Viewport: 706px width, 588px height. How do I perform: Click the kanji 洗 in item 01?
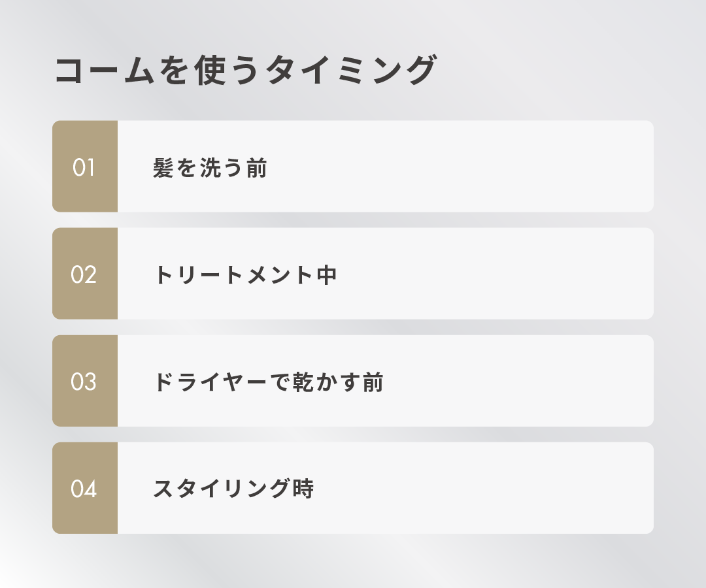pos(210,169)
